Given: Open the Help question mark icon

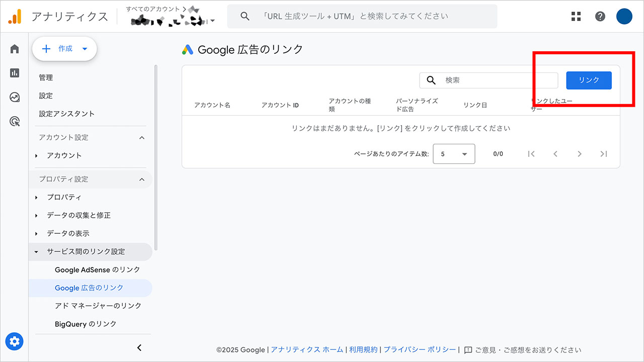Looking at the screenshot, I should pos(600,16).
